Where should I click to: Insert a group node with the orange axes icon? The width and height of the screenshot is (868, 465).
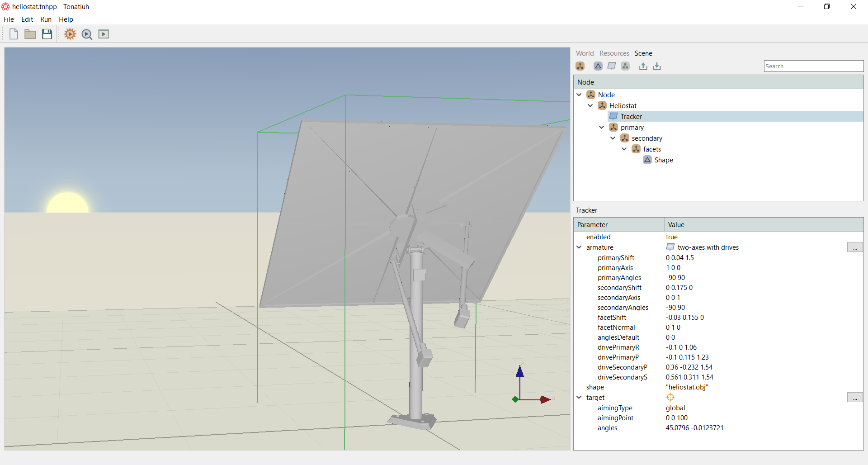click(x=580, y=66)
